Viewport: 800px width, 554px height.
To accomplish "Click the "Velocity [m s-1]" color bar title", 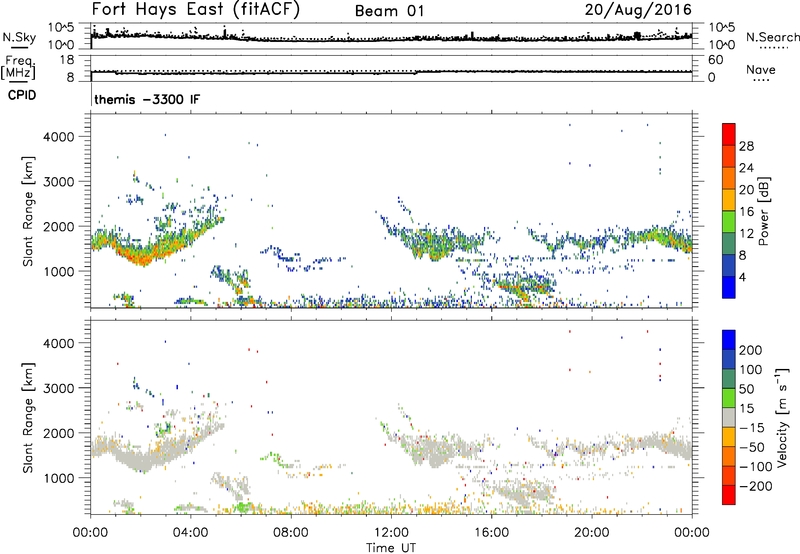I will (783, 417).
